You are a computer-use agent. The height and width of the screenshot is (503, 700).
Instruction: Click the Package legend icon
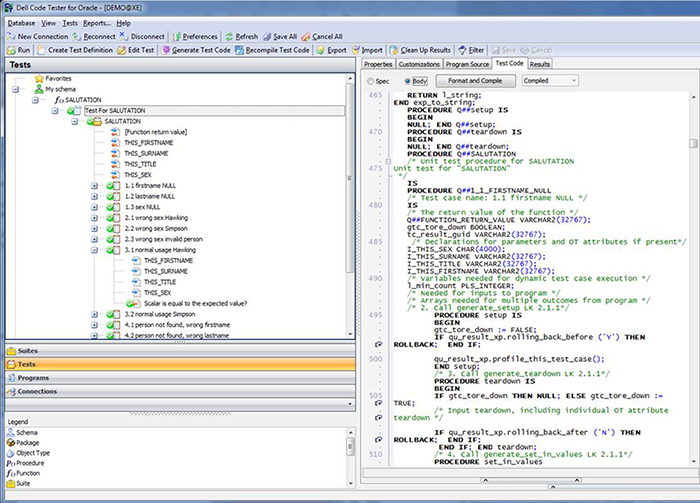tap(11, 443)
